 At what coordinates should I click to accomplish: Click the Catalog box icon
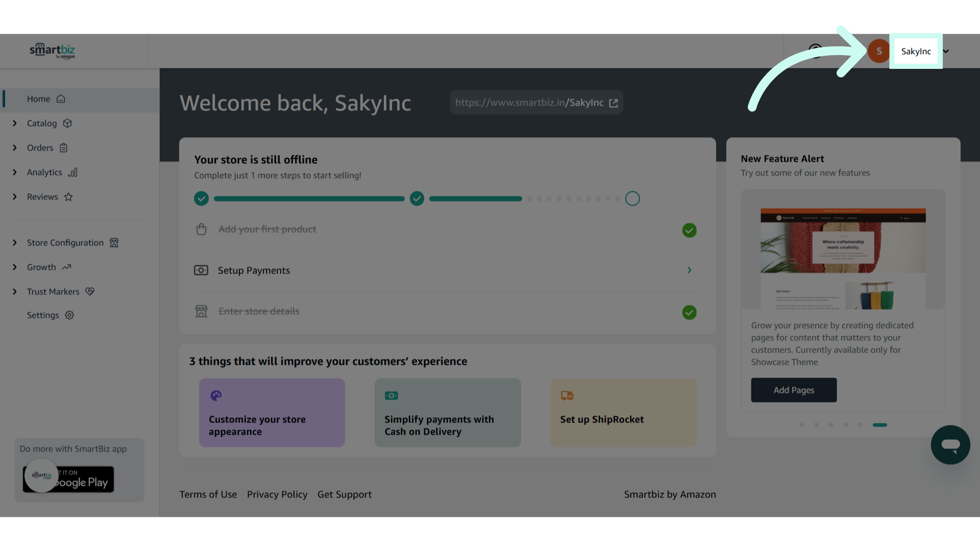(67, 123)
